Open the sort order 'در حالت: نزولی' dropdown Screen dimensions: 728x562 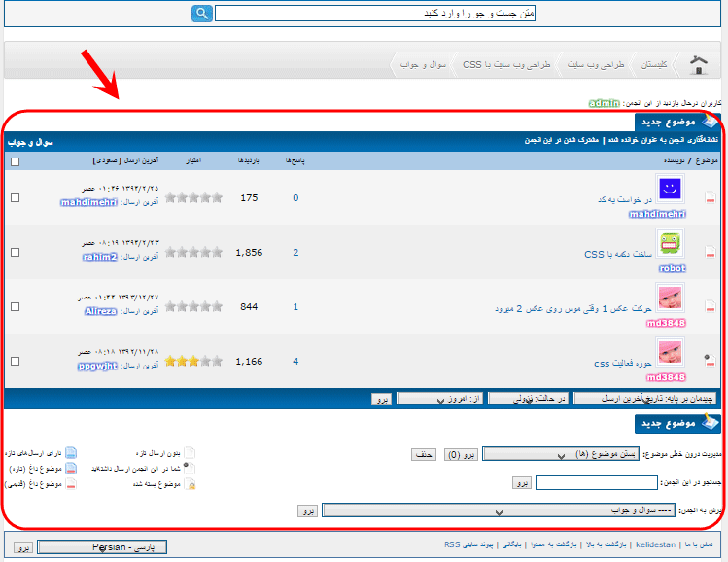(529, 399)
